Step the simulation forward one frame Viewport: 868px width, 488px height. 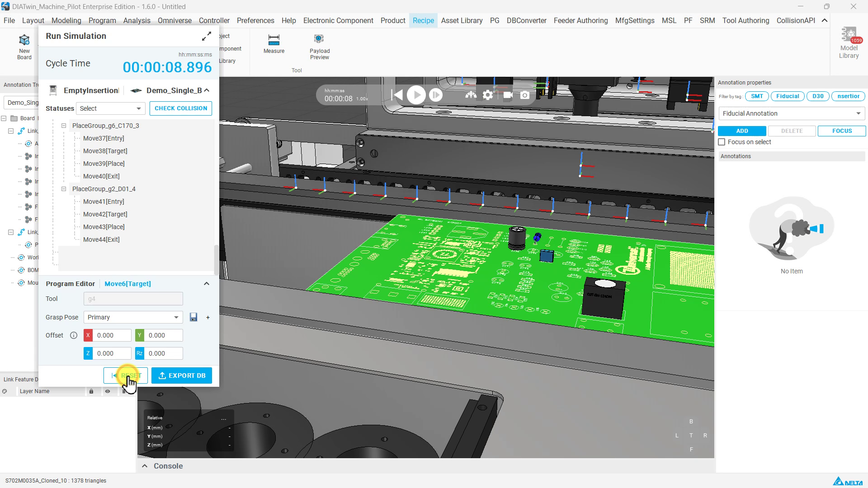point(436,95)
